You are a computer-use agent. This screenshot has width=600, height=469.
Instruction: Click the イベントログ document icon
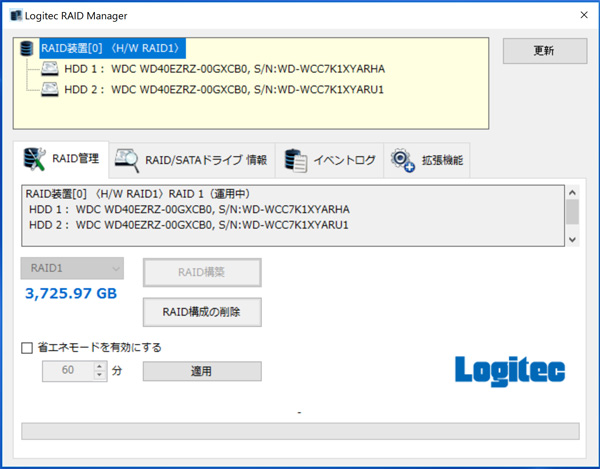296,160
